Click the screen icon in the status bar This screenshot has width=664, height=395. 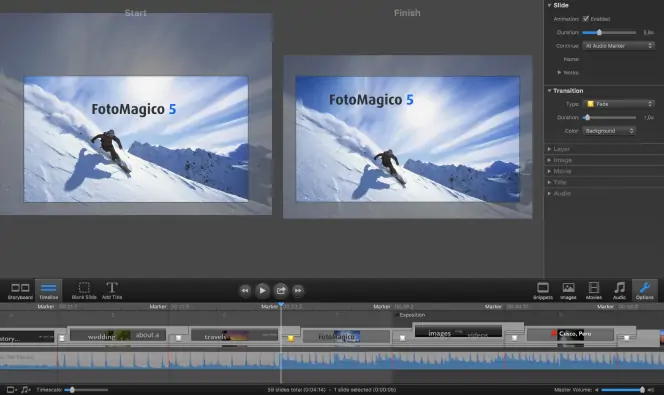pos(11,389)
